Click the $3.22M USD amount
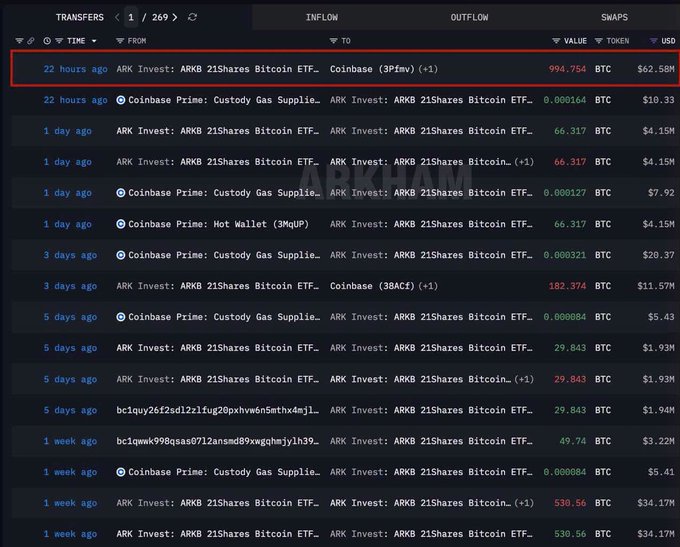This screenshot has height=547, width=680. tap(658, 441)
